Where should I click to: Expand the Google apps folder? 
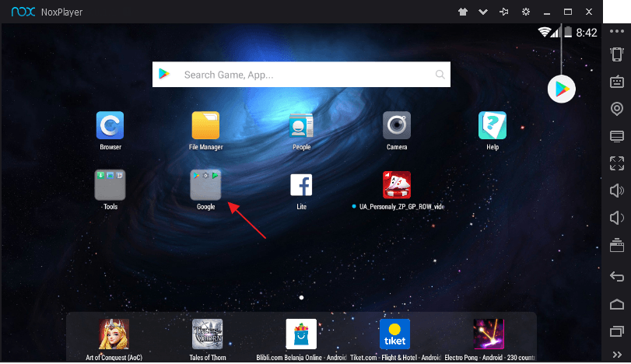coord(205,185)
